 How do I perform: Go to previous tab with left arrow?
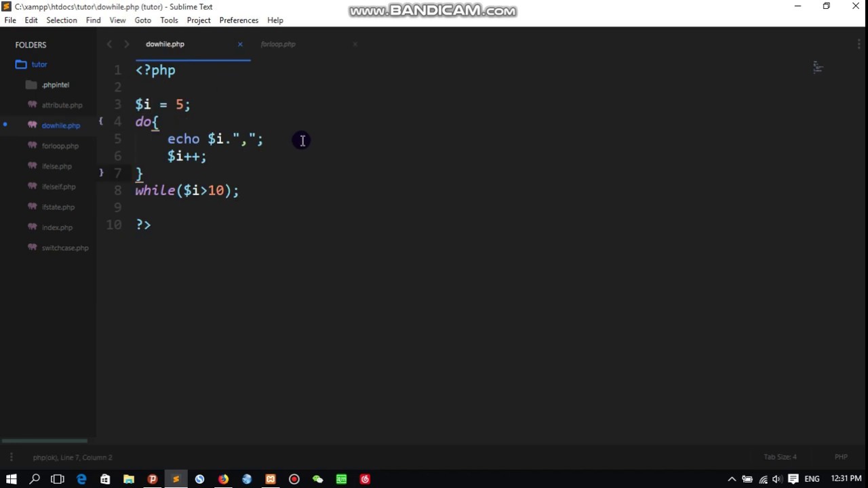click(109, 44)
